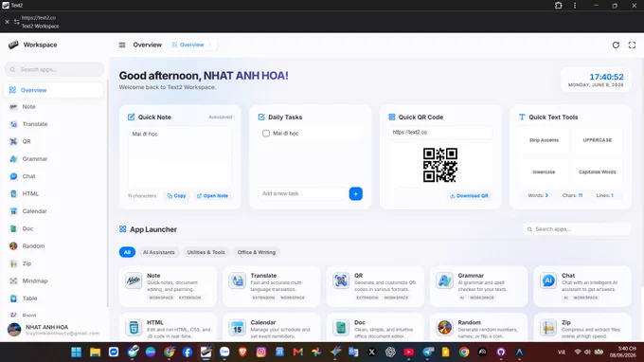Launch the QR app card

tap(375, 286)
